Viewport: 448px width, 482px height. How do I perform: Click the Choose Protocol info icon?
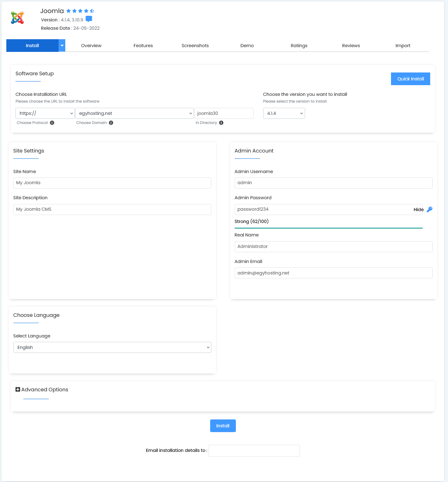[x=52, y=123]
